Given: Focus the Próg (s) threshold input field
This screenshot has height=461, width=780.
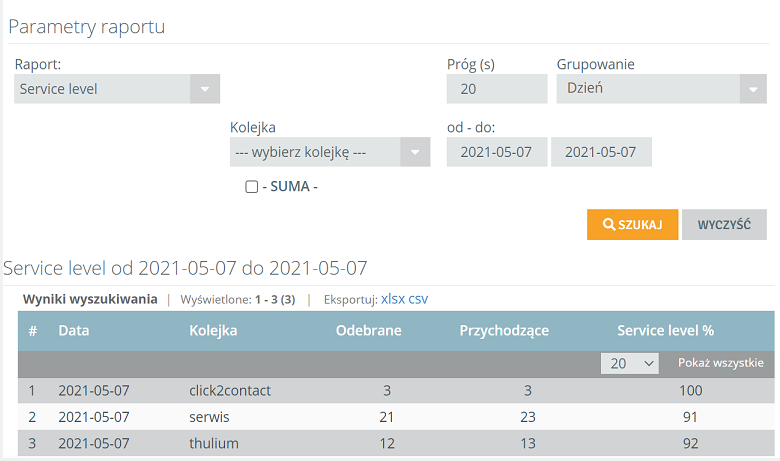Looking at the screenshot, I should [497, 89].
